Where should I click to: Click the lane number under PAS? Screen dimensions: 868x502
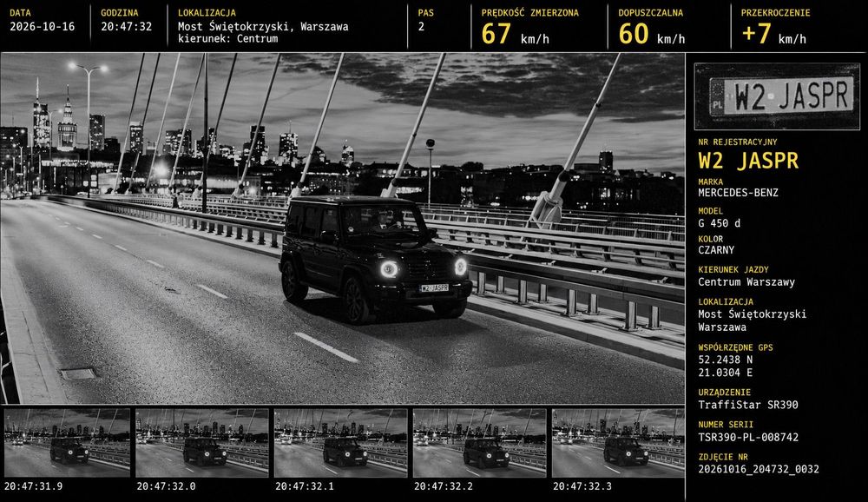pos(421,27)
